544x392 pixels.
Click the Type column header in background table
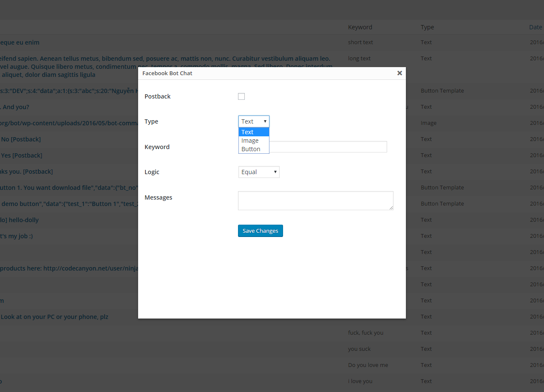(427, 27)
